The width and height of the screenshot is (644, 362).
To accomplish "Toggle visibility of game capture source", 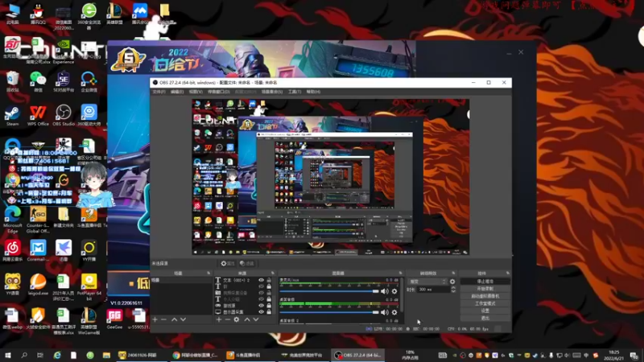I will click(261, 306).
